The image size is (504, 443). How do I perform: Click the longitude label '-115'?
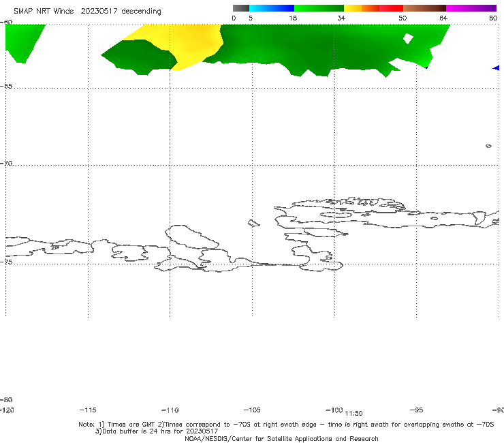click(88, 410)
